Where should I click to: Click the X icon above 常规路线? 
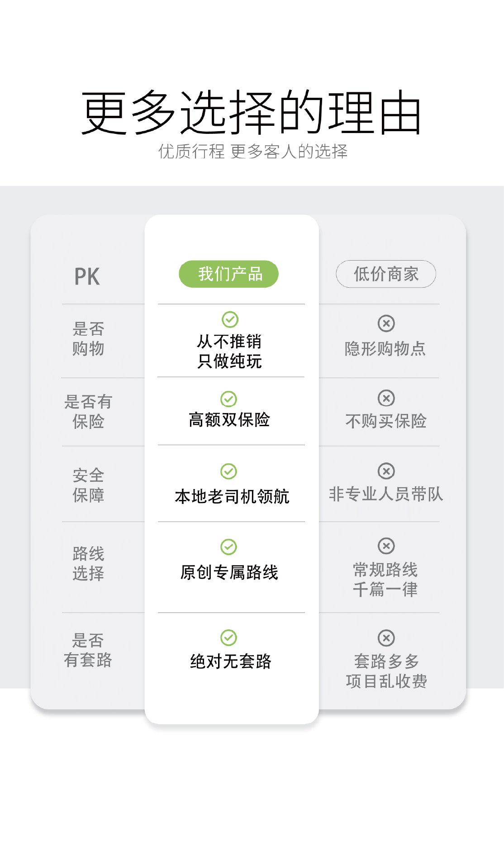386,546
